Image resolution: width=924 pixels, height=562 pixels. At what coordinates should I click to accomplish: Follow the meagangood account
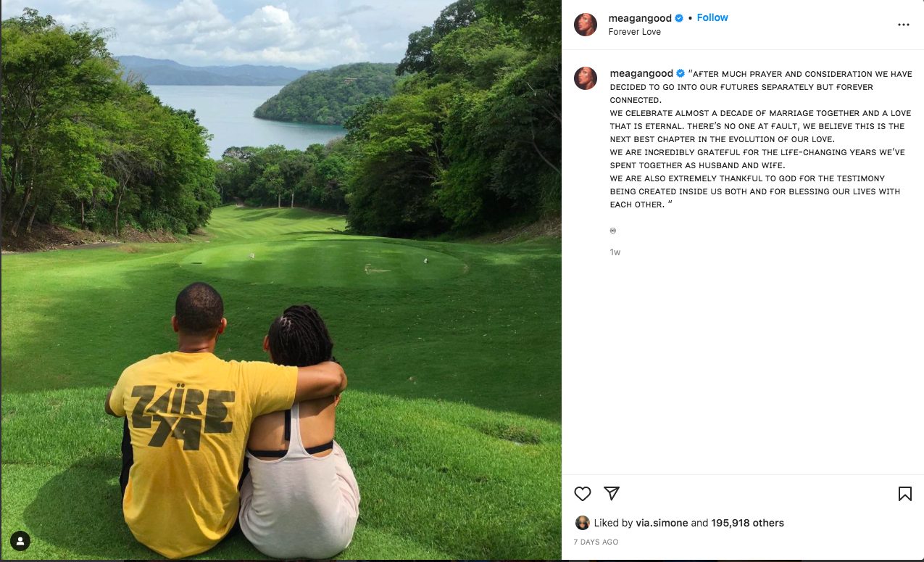click(712, 17)
